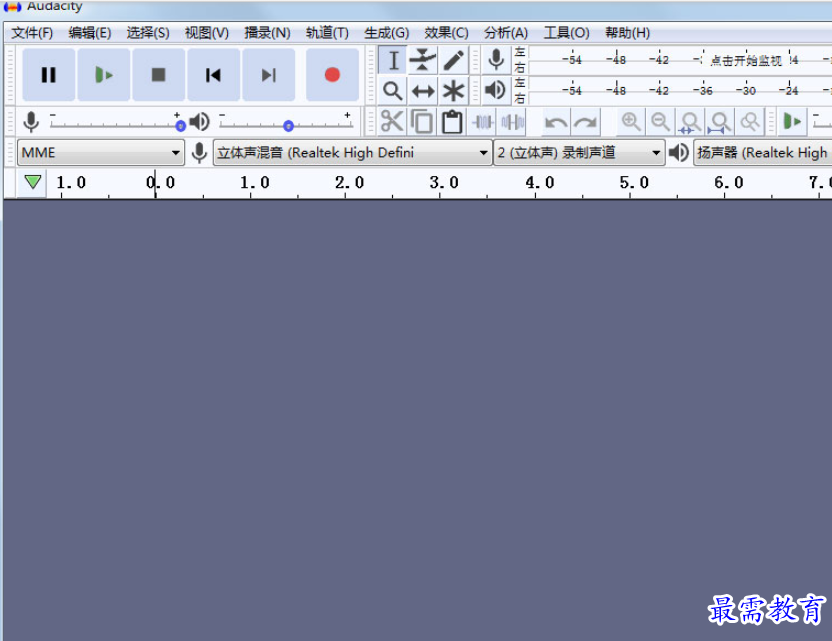The image size is (832, 641).
Task: Select the Draw pencil tool
Action: point(453,60)
